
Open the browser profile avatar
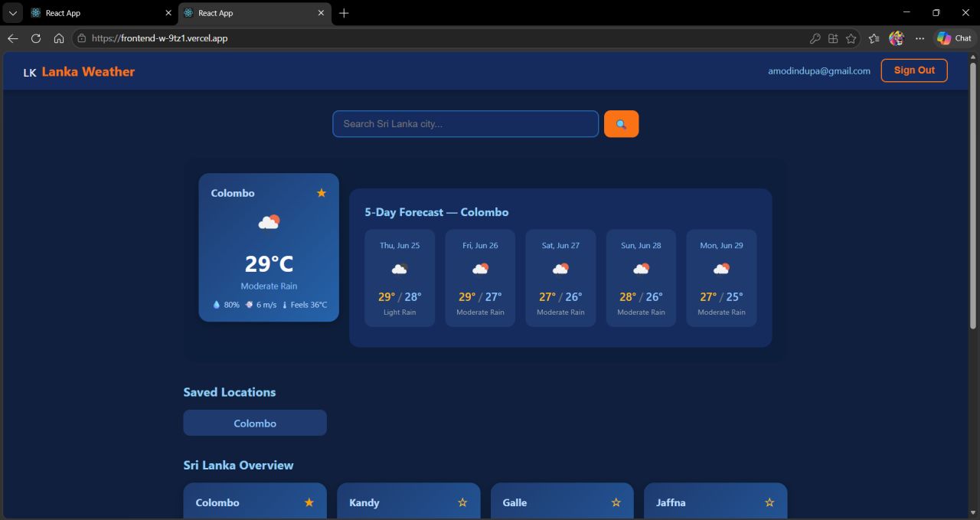point(897,38)
